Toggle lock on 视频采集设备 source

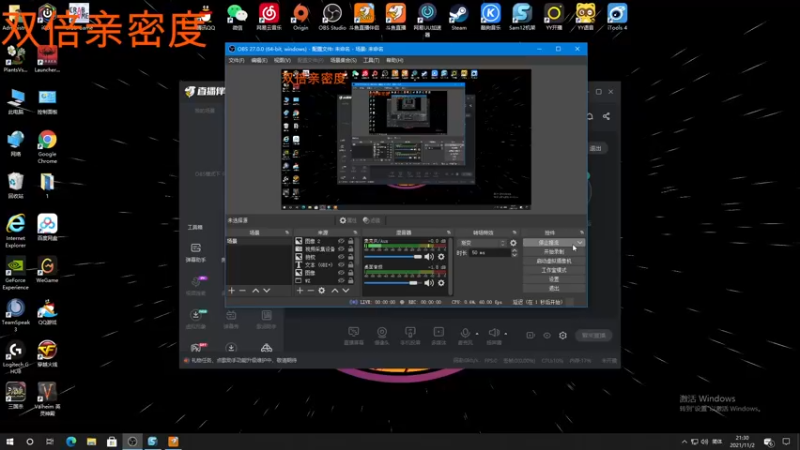[351, 249]
